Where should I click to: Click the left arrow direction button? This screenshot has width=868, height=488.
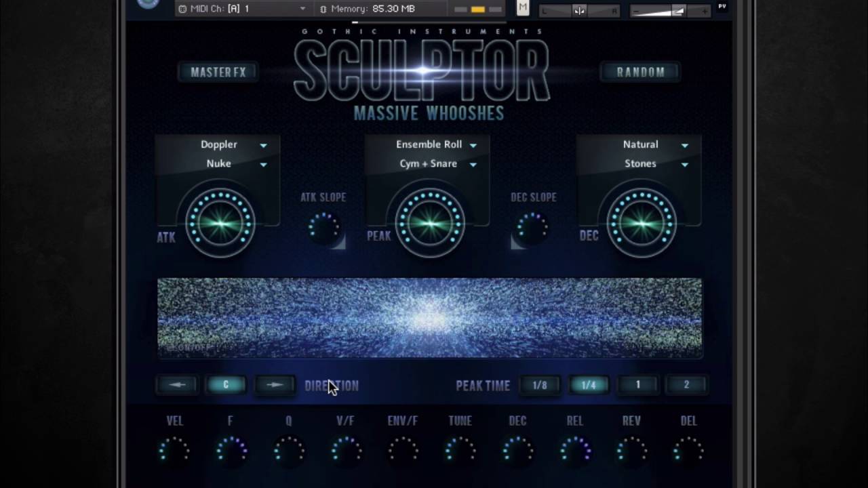(178, 385)
